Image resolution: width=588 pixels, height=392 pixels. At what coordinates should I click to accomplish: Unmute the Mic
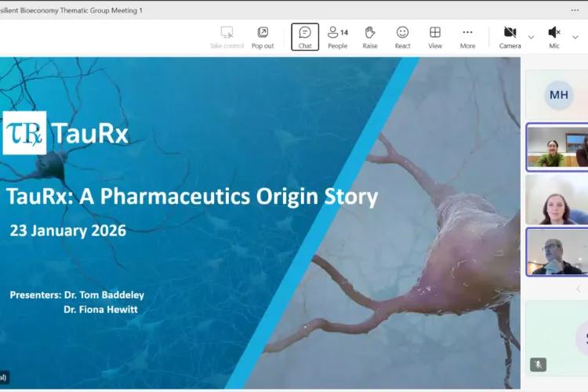[554, 38]
